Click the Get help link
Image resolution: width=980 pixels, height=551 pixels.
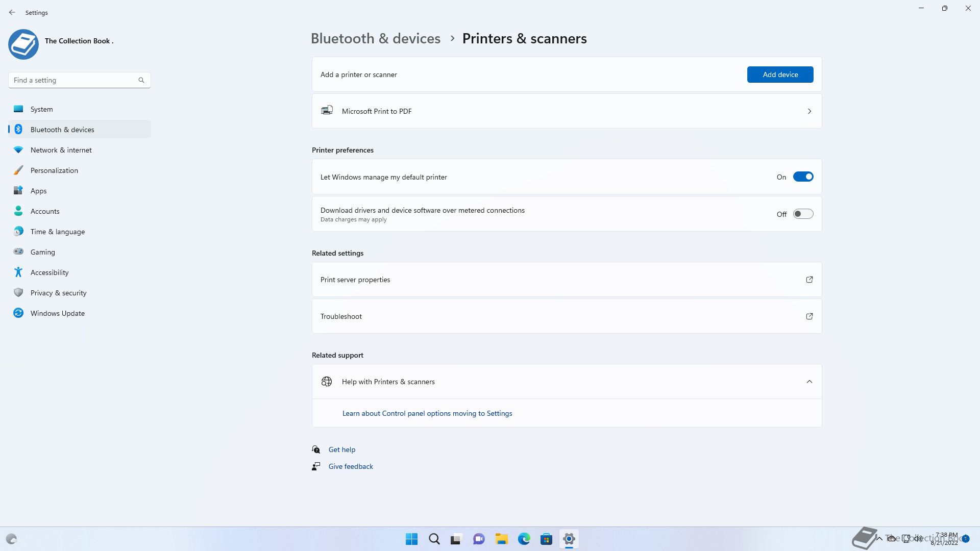click(342, 449)
